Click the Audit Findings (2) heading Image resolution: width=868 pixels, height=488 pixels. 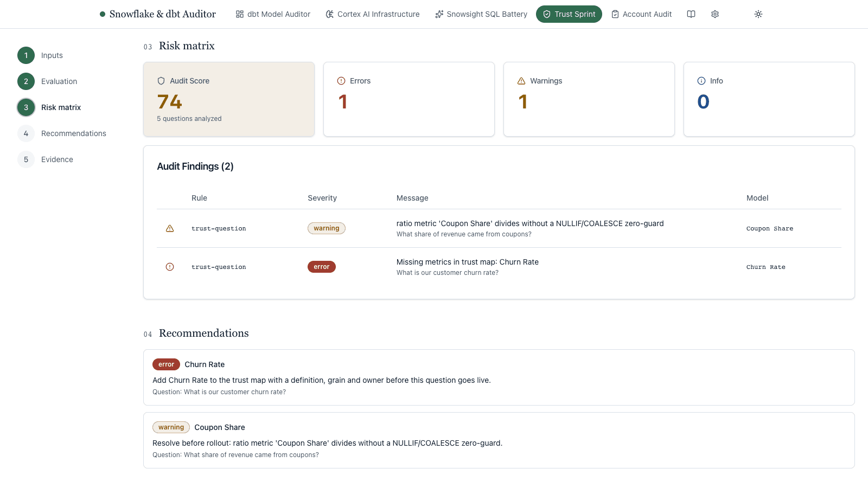click(x=195, y=166)
